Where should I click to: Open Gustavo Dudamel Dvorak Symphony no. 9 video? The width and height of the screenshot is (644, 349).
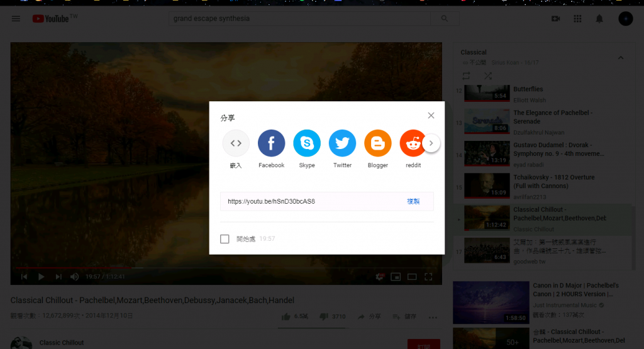click(543, 155)
